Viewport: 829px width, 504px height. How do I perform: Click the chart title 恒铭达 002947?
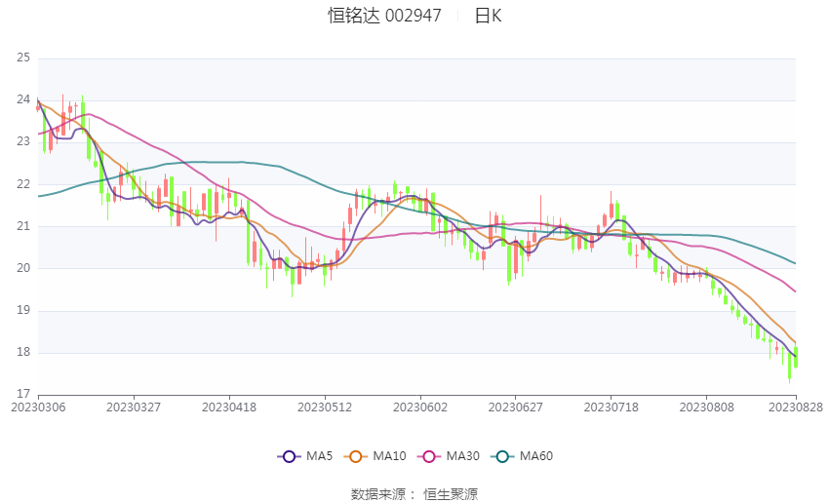coord(384,16)
